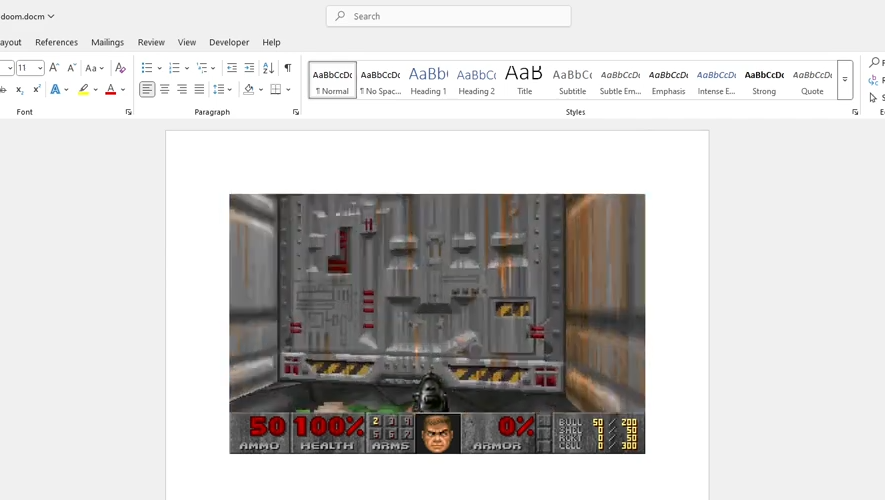Viewport: 885px width, 500px height.
Task: Apply the Subtle Emphasis style
Action: pos(620,80)
